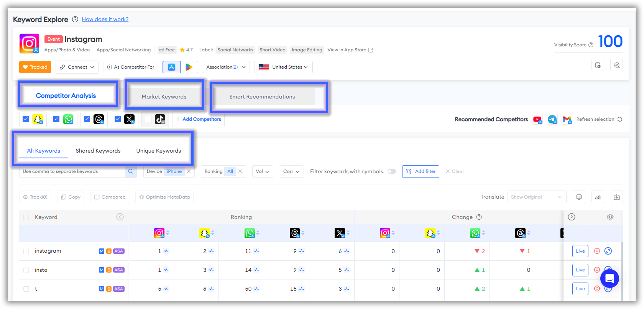Open the report settings icon below the score
The width and height of the screenshot is (644, 309).
pos(598,65)
